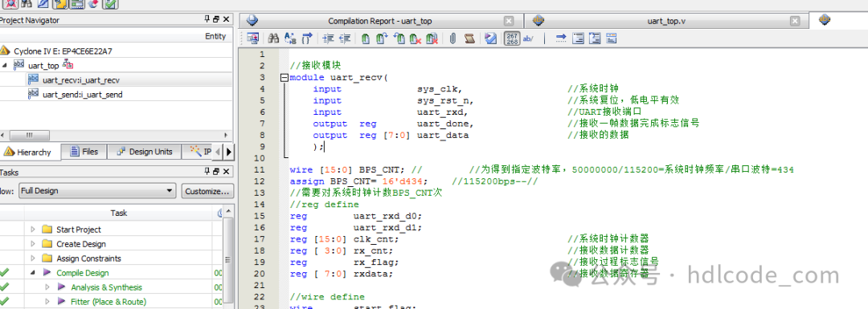Toggle whitespace display with the ab/ button
Viewport: 868px width, 309px height.
[528, 39]
